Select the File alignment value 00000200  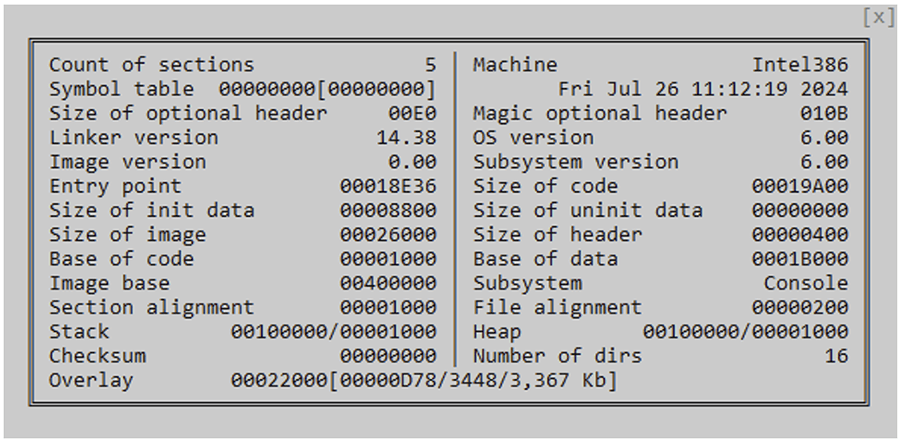click(800, 307)
